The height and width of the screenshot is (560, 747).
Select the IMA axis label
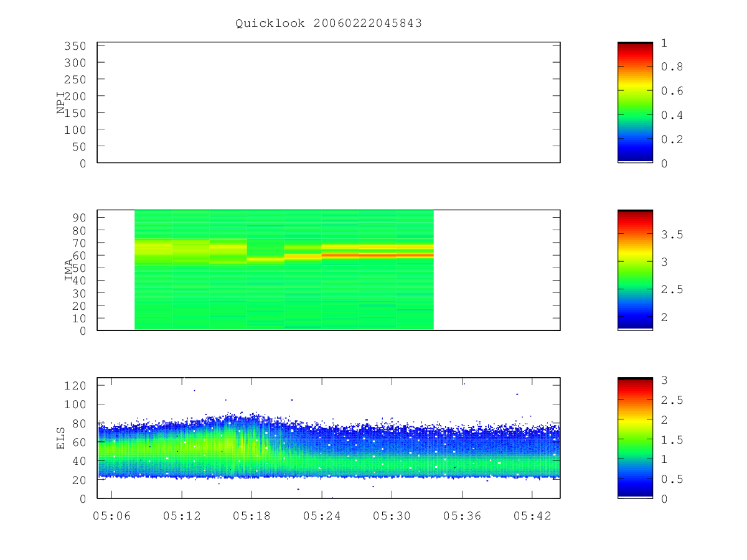click(x=69, y=270)
